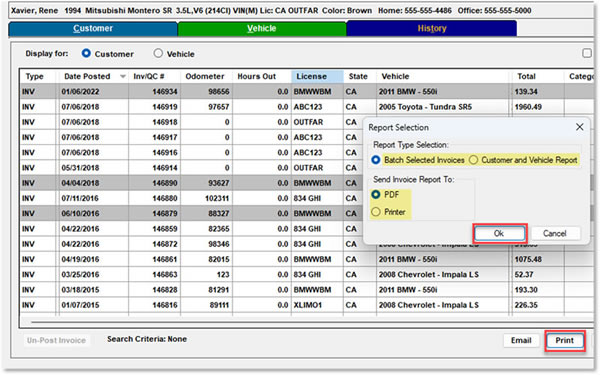
Task: Select Batch Selected Invoices radio option
Action: point(418,160)
